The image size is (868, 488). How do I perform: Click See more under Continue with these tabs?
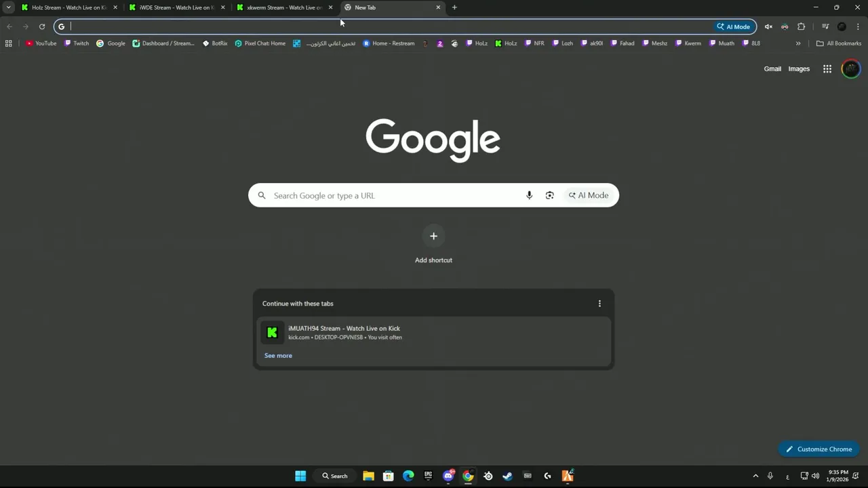(278, 356)
